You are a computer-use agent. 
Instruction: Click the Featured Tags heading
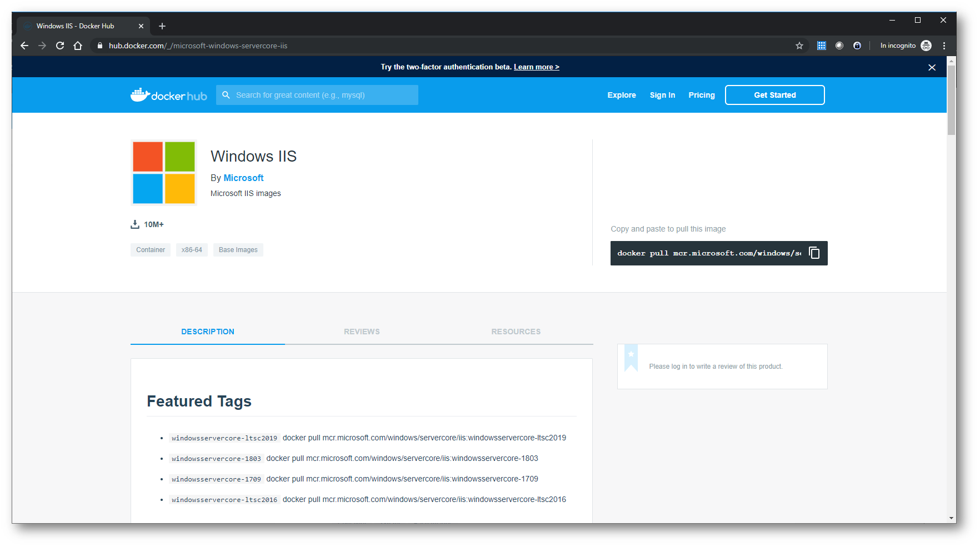[199, 401]
